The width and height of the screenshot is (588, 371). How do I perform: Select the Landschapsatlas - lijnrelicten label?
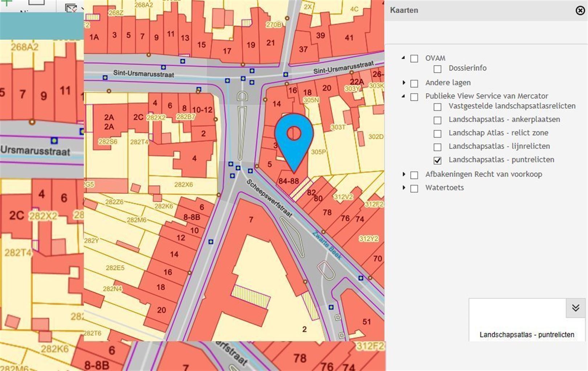(x=499, y=146)
